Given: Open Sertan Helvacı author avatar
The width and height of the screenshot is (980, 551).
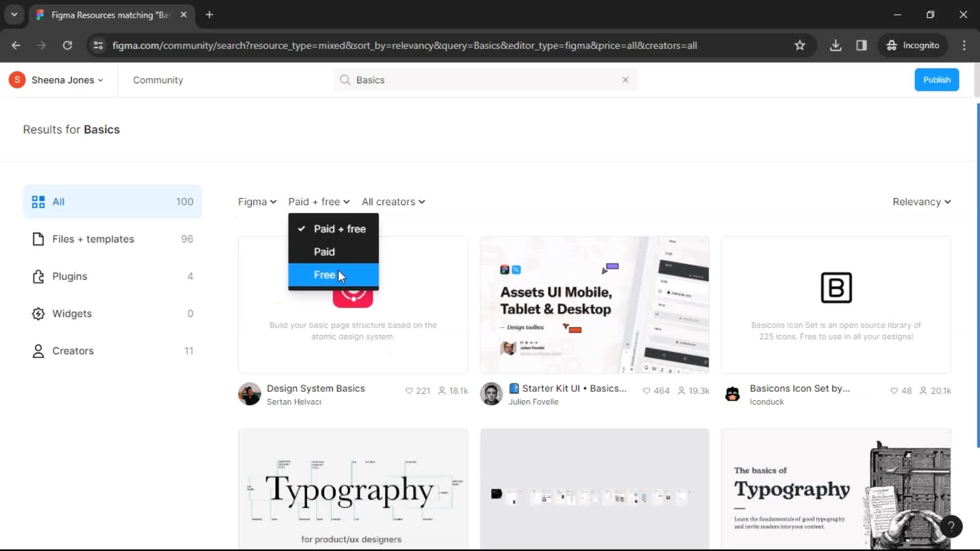Looking at the screenshot, I should pyautogui.click(x=250, y=394).
